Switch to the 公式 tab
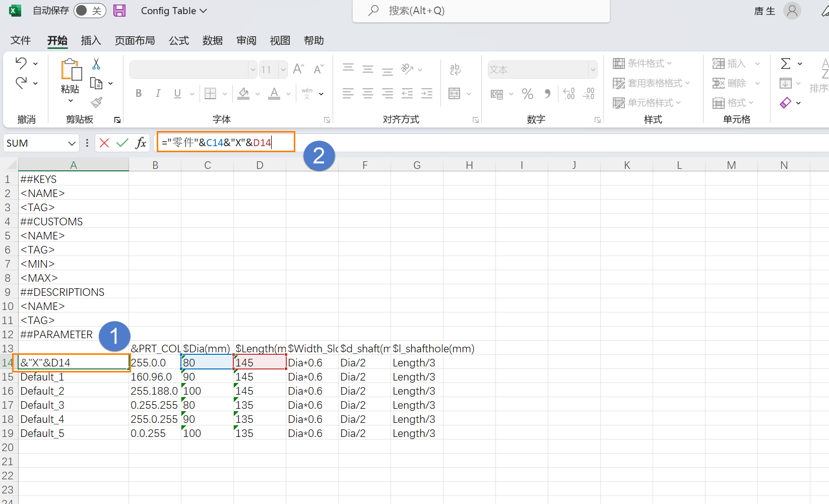The image size is (829, 504). pyautogui.click(x=178, y=40)
